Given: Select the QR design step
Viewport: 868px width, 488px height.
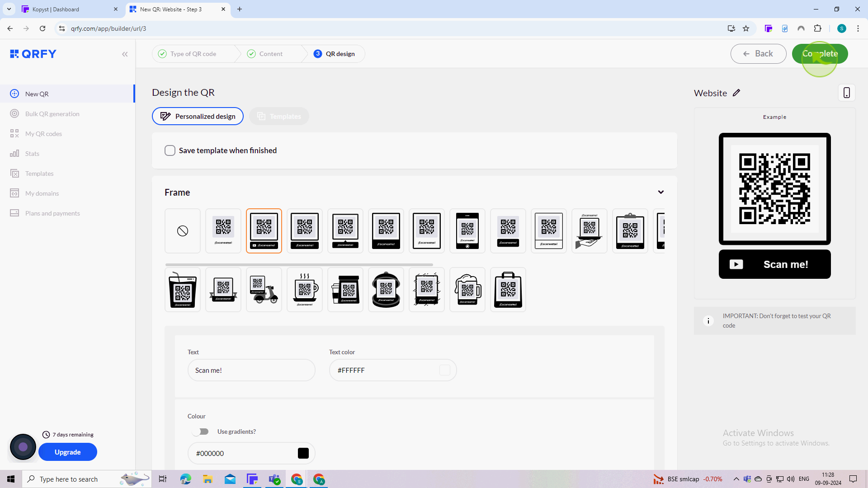Looking at the screenshot, I should (335, 54).
